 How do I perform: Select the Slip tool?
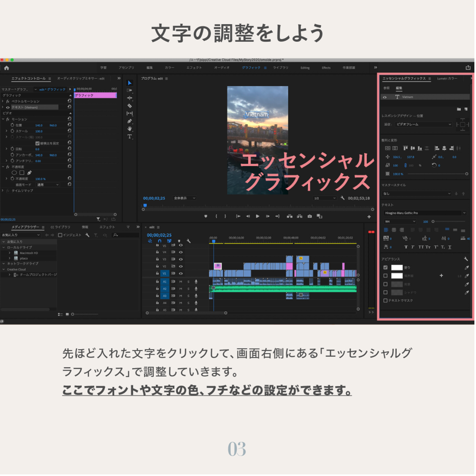coord(130,113)
